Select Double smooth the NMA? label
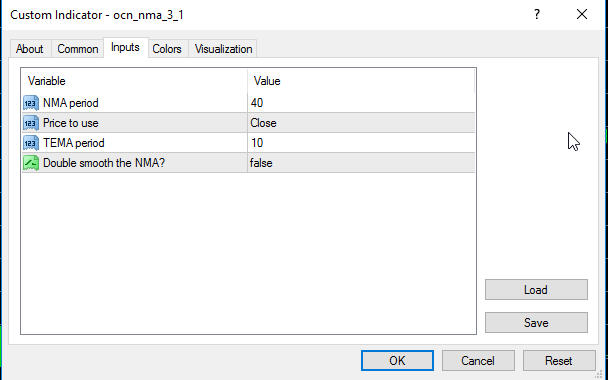The image size is (608, 380). [104, 163]
